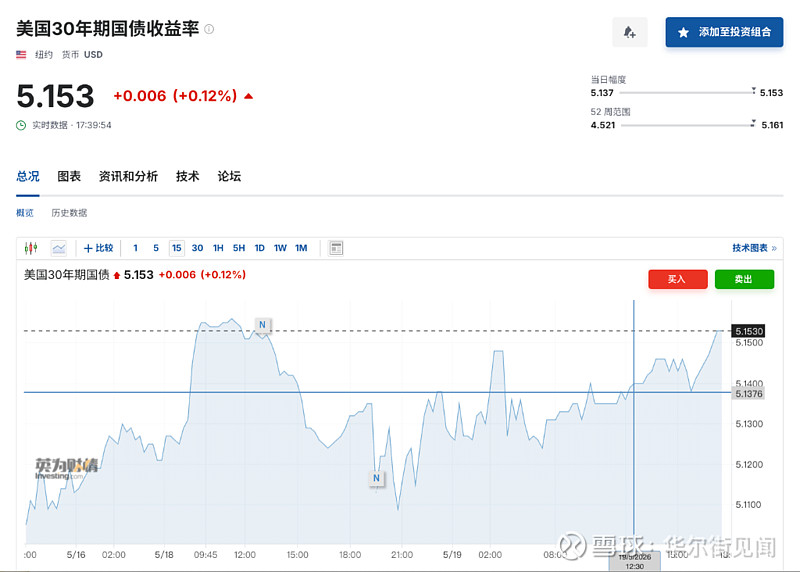Viewport: 800px width, 572px height.
Task: Switch chart to 1M interval
Action: 301,248
